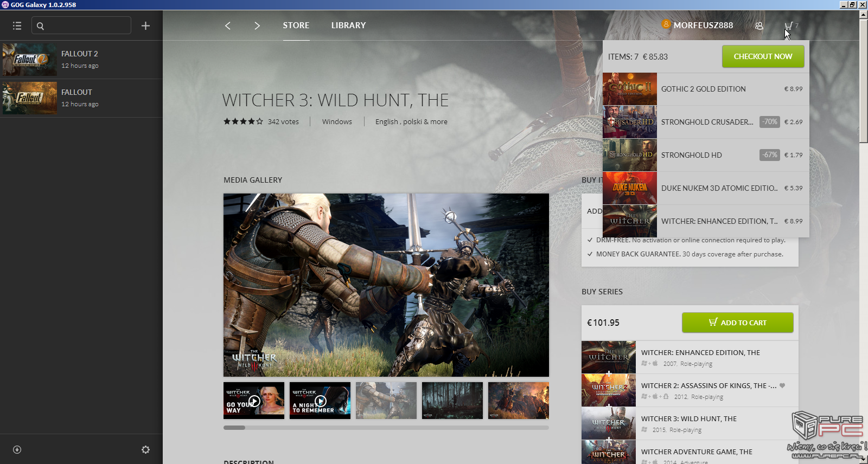View the burning scene gallery thumbnail
This screenshot has height=464, width=868.
519,401
